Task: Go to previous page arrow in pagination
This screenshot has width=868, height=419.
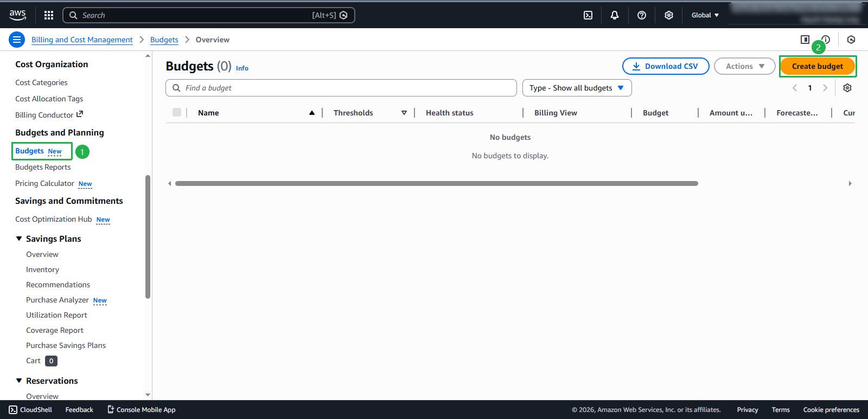Action: click(795, 88)
